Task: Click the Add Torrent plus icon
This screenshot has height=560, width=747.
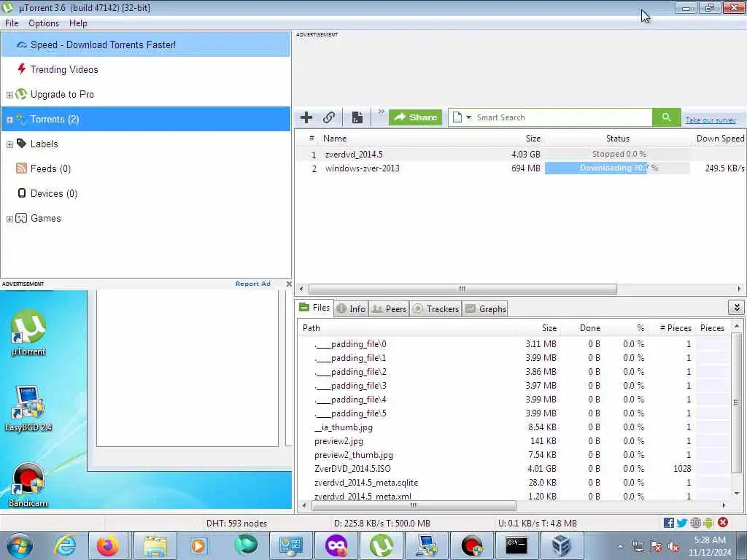Action: 306,117
